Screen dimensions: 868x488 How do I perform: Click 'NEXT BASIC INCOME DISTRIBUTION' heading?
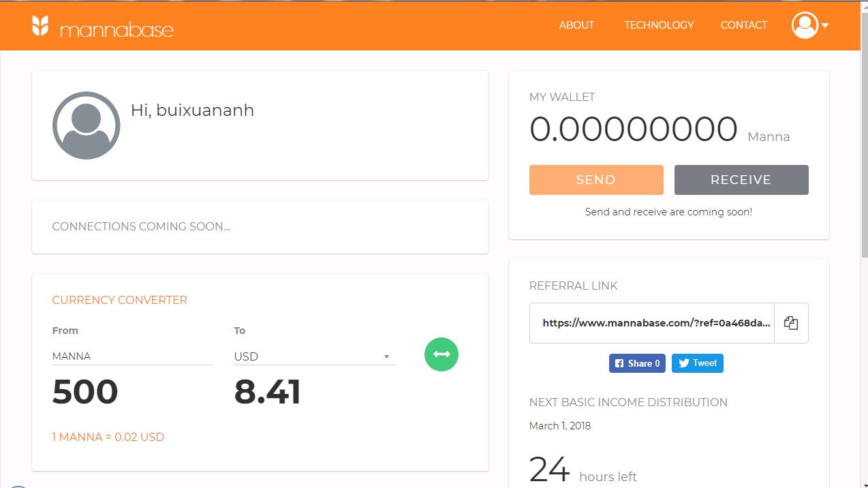(x=628, y=402)
